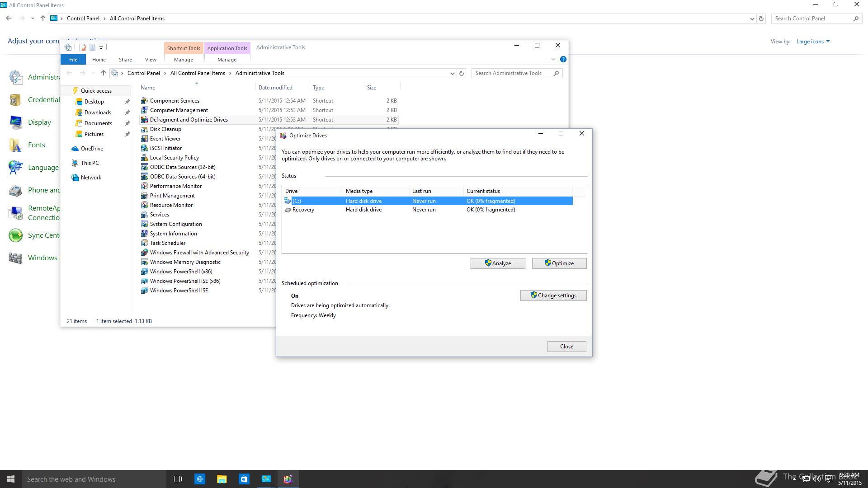Select Computer Management icon in list

[144, 110]
